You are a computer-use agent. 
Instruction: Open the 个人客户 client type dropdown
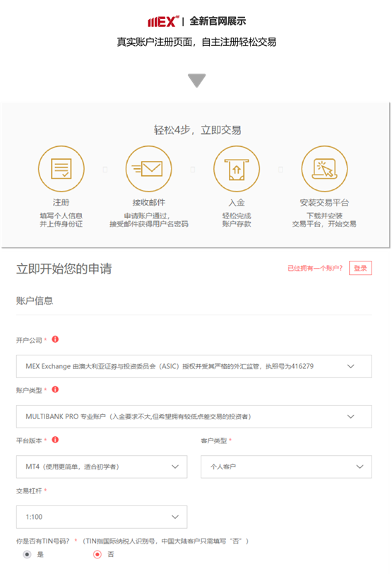[x=286, y=467]
